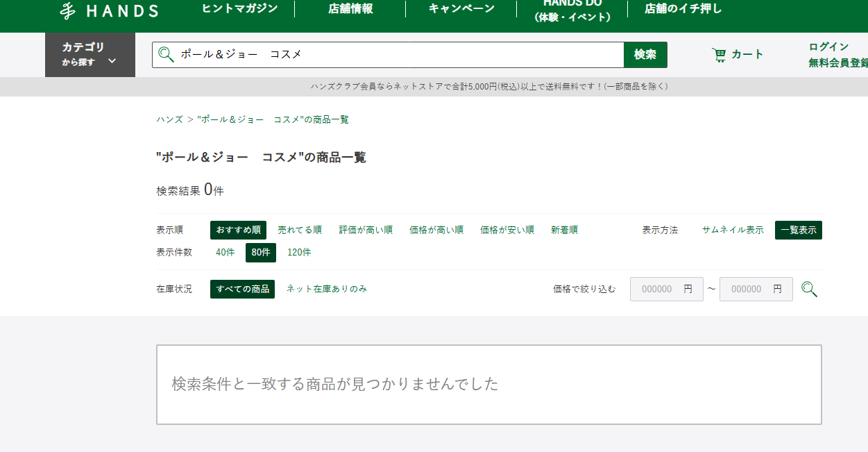Expand the カテゴリから探す category menu

pyautogui.click(x=90, y=54)
